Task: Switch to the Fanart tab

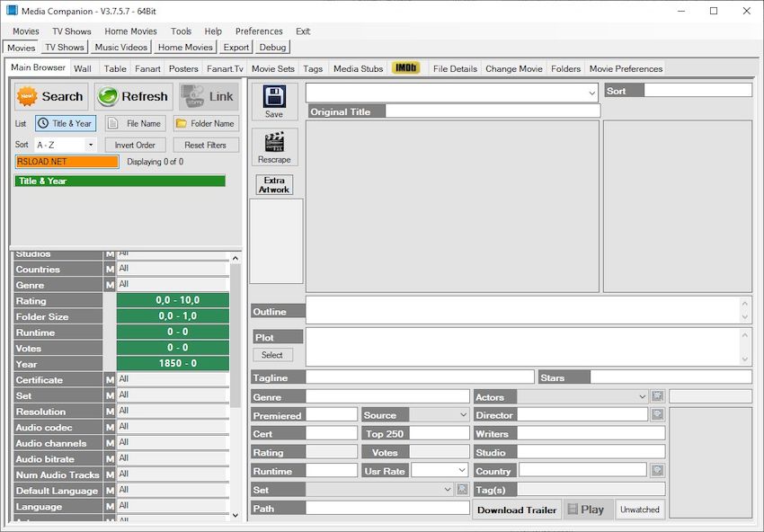Action: click(147, 68)
